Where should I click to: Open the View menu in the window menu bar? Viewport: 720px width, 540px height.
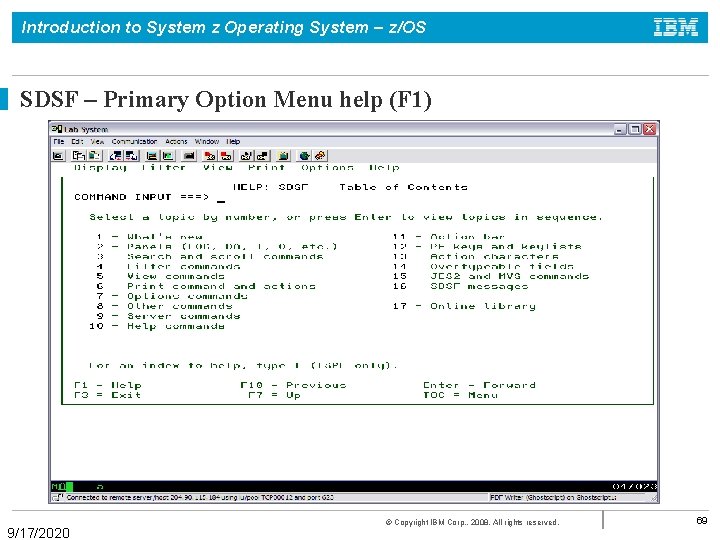97,141
